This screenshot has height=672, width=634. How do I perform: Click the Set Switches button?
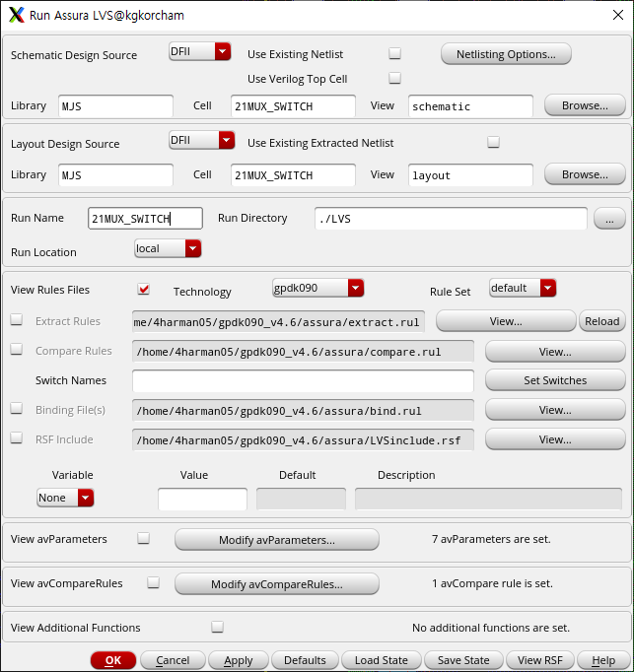(555, 380)
